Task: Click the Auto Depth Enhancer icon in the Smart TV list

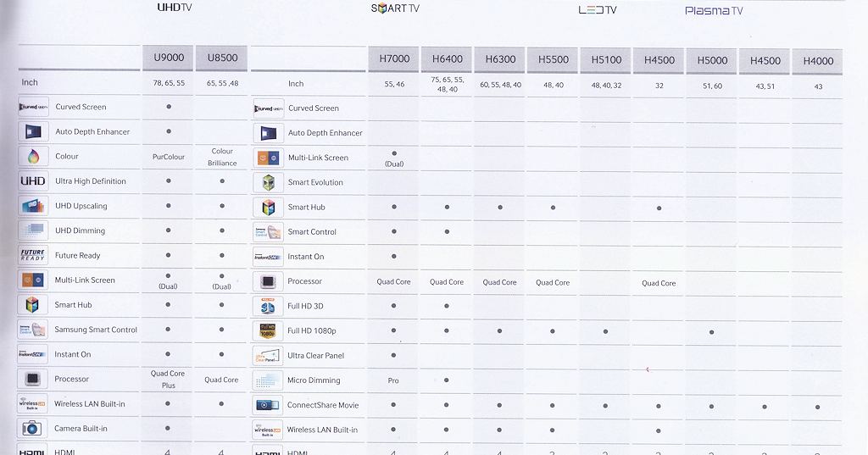Action: pyautogui.click(x=269, y=133)
